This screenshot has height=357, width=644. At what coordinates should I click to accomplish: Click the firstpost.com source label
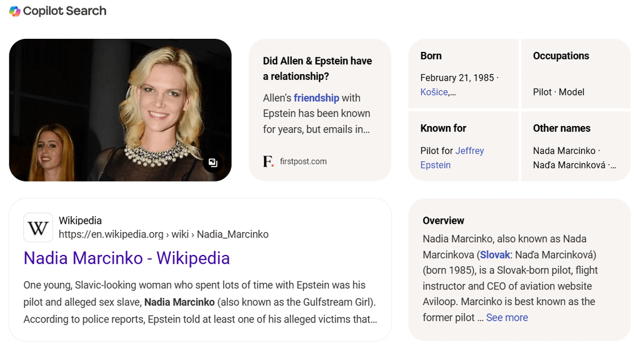pos(303,161)
